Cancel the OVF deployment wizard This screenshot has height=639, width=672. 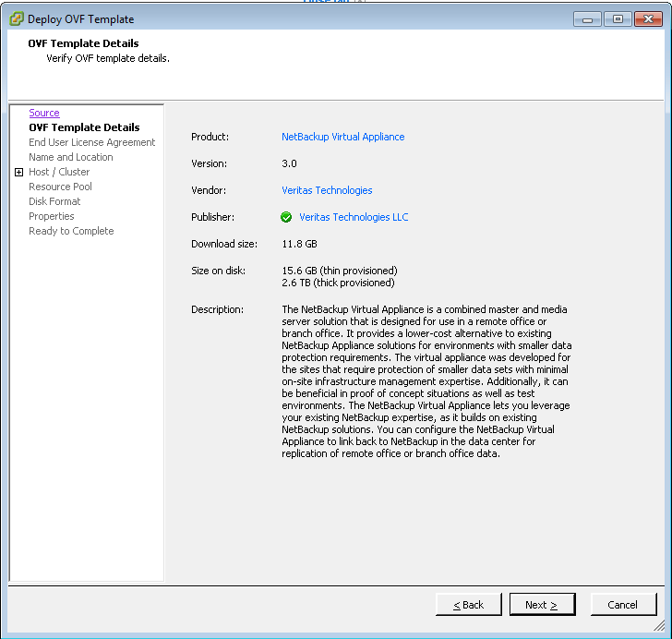tap(623, 605)
